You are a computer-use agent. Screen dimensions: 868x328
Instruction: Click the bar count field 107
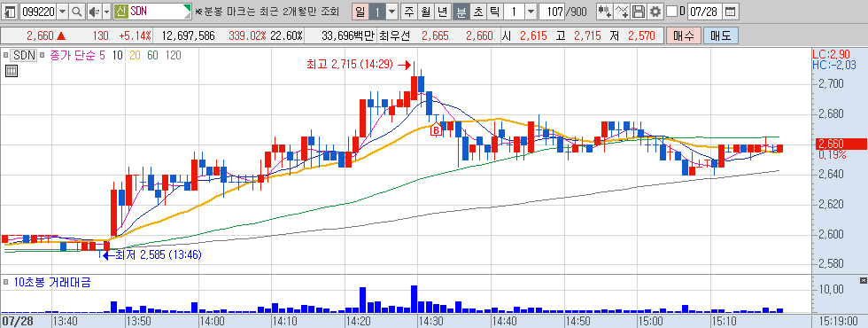[551, 11]
